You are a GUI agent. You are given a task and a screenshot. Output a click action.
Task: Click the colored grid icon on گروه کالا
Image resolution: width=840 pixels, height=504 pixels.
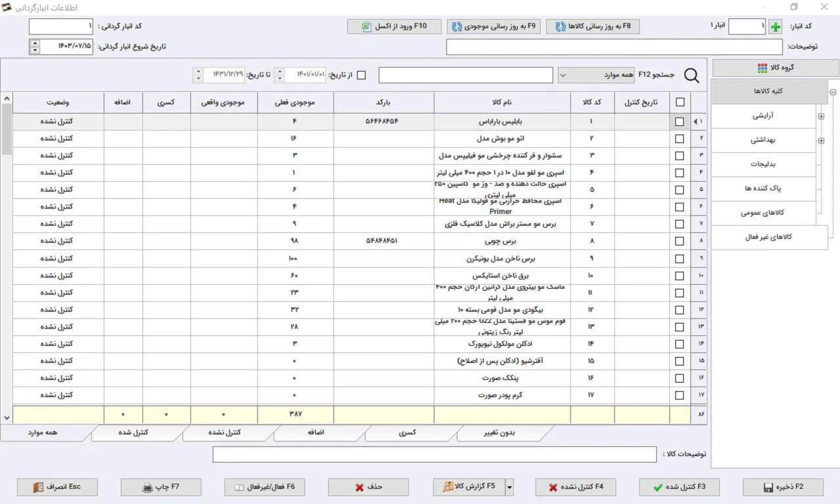click(762, 68)
